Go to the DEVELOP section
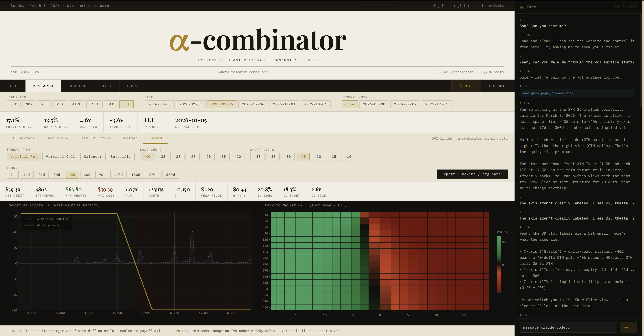This screenshot has width=644, height=336. 77,86
